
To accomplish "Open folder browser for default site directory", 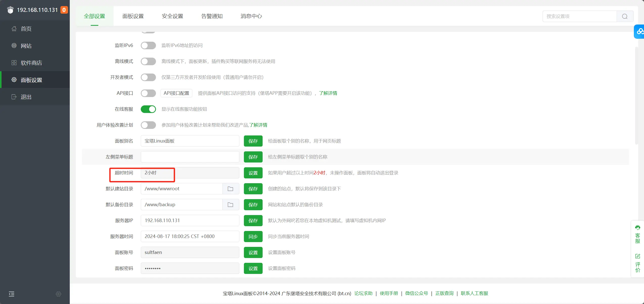I will pos(230,189).
